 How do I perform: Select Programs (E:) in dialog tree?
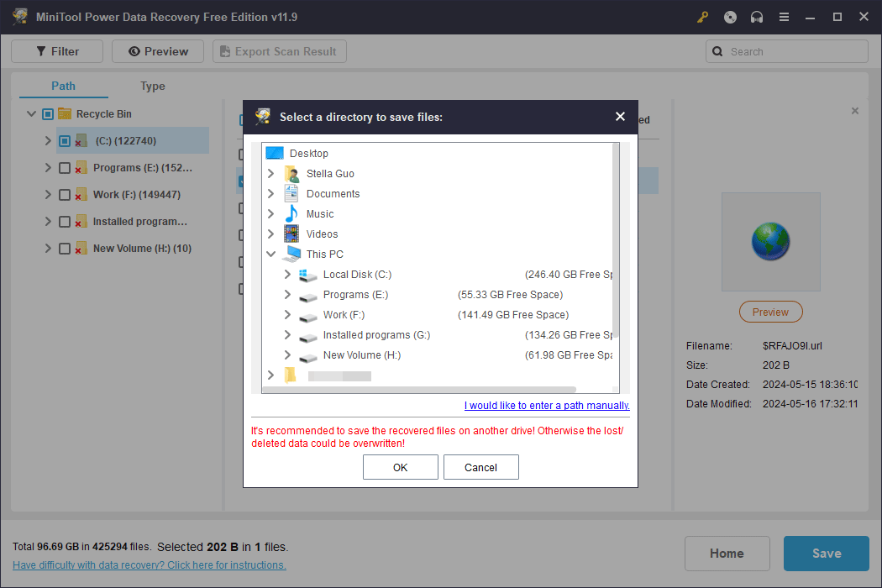coord(355,295)
